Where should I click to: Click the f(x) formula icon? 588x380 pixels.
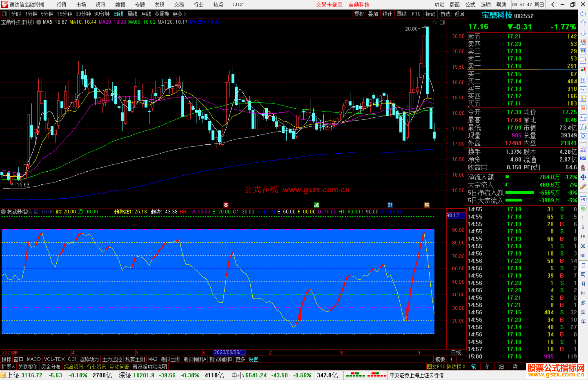pyautogui.click(x=583, y=127)
